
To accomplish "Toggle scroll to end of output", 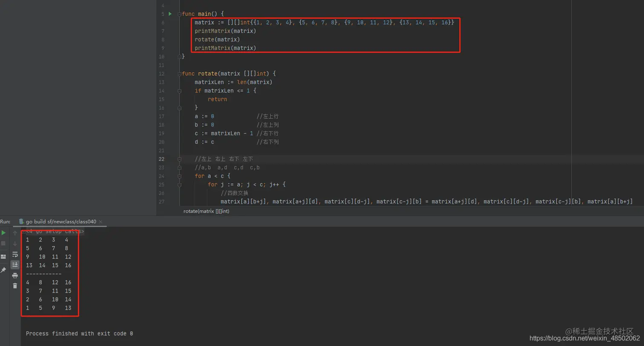I will tap(15, 265).
